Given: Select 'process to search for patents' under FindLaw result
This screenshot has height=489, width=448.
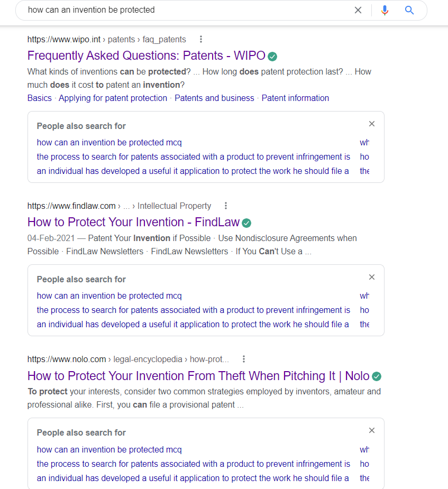Looking at the screenshot, I should [x=194, y=310].
